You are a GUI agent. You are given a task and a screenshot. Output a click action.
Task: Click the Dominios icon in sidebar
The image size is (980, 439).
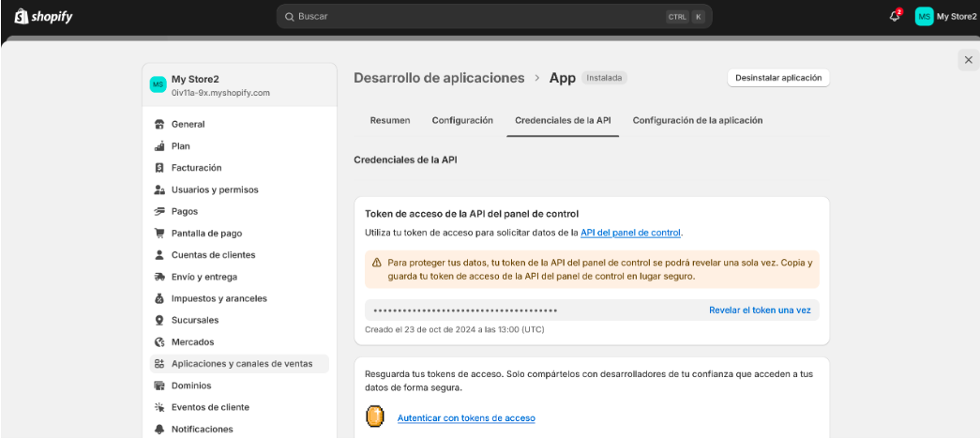coord(159,386)
